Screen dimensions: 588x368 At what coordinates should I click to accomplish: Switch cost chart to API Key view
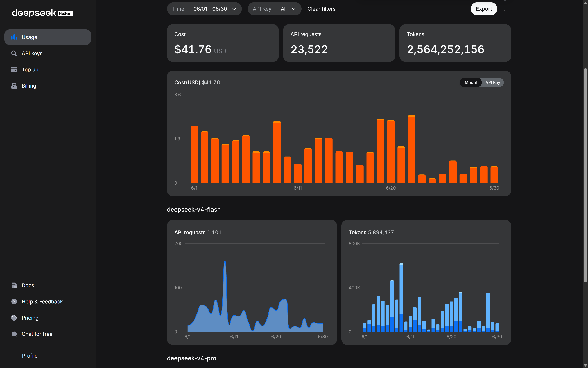pyautogui.click(x=492, y=82)
